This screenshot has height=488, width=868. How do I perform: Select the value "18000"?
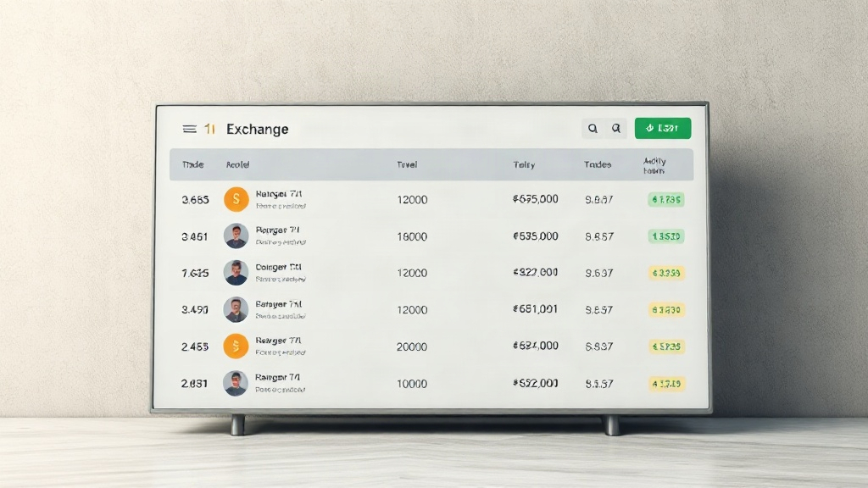(x=412, y=237)
